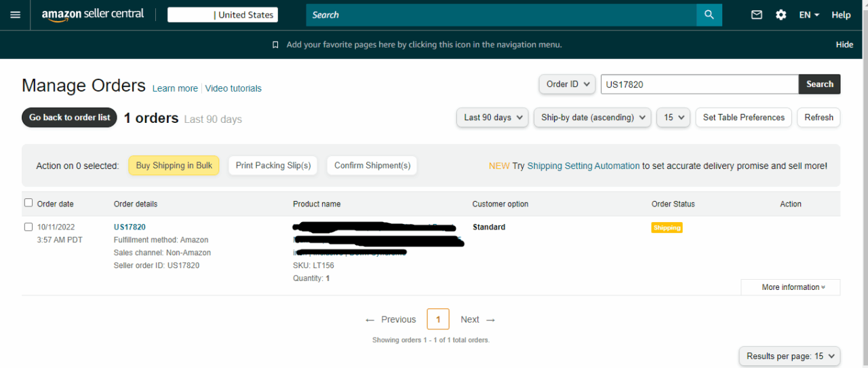This screenshot has width=868, height=368.
Task: Hide the favorites bar
Action: coord(844,45)
